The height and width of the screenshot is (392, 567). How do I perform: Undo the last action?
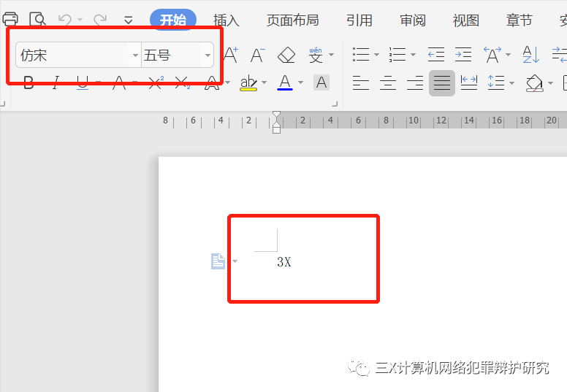click(65, 19)
